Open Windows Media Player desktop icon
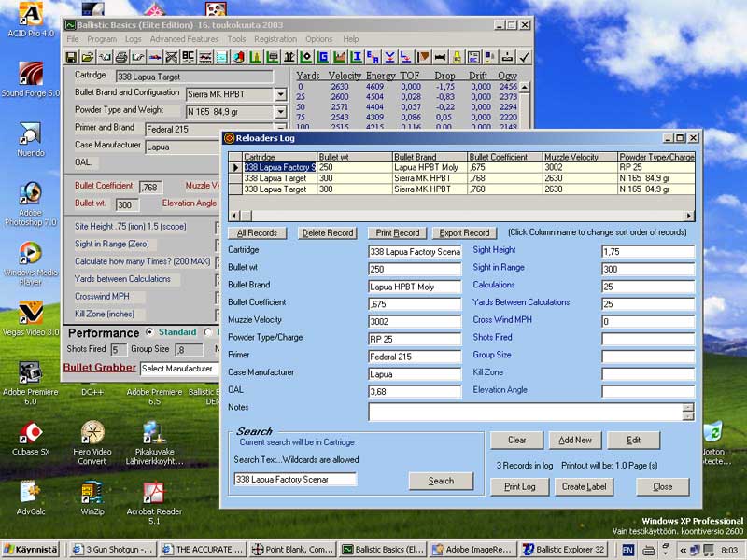 31,263
